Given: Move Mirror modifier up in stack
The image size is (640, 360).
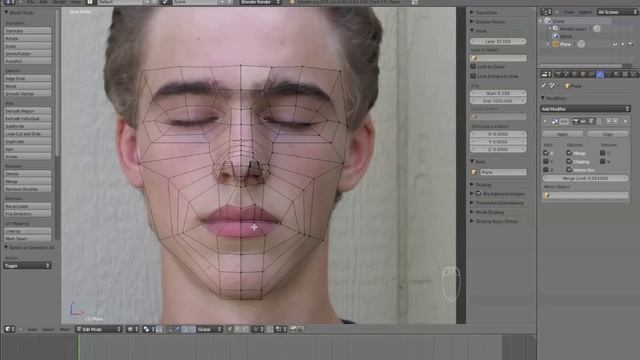Looking at the screenshot, I should (608, 121).
